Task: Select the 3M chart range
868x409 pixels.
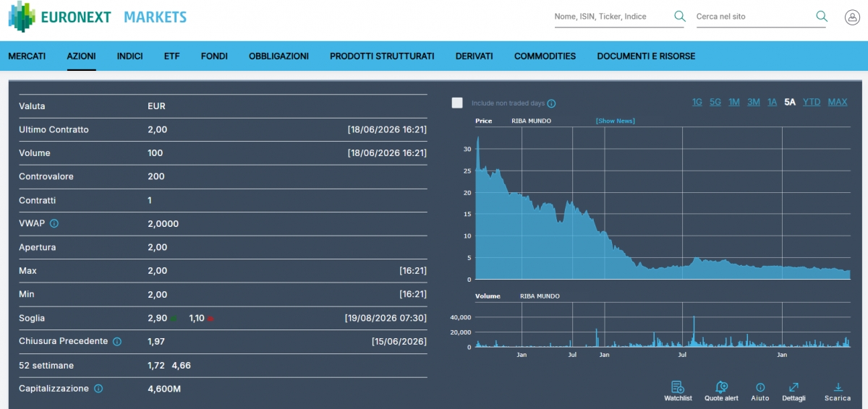Action: pyautogui.click(x=754, y=102)
